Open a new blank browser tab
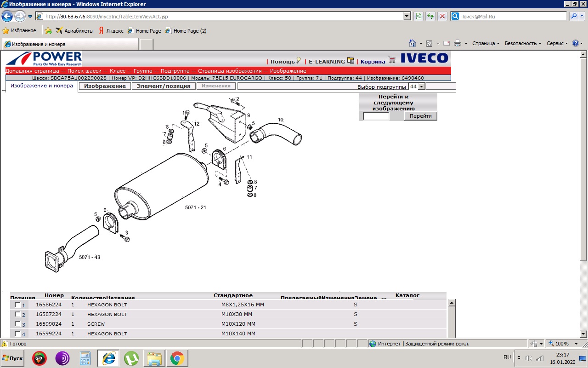This screenshot has height=368, width=588. [x=147, y=45]
